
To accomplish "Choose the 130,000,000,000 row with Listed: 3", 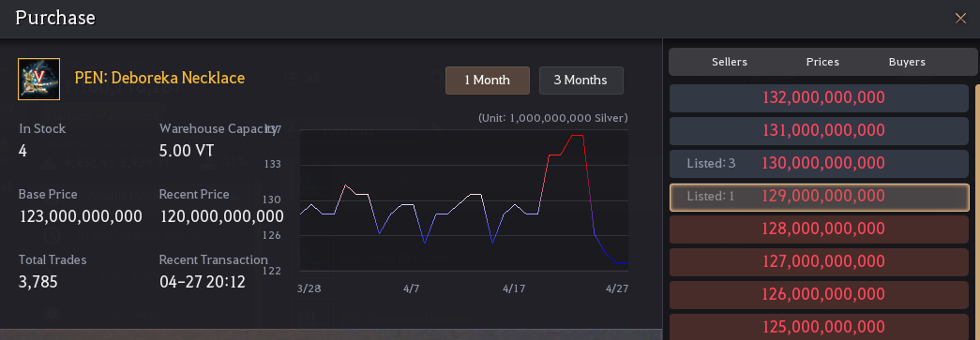I will point(819,164).
